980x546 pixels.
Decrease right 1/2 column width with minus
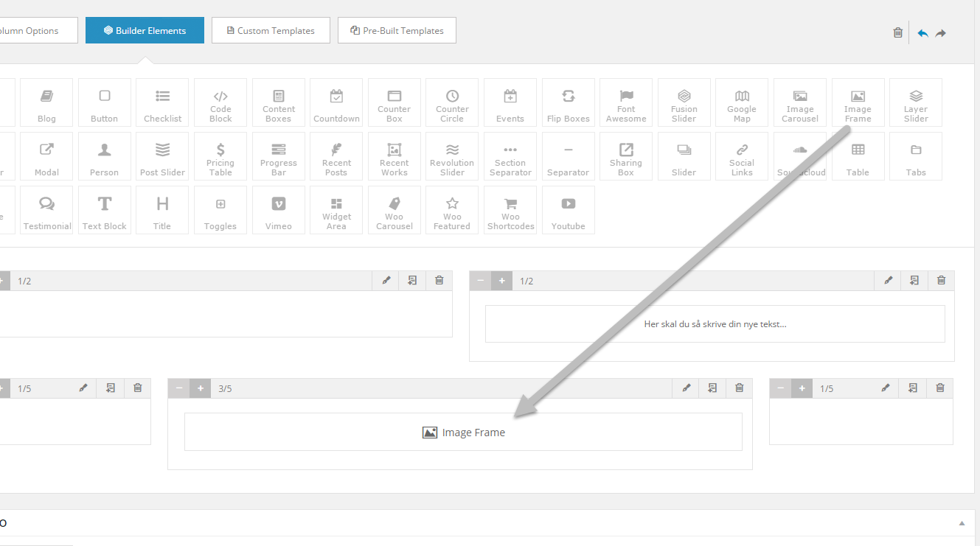[x=480, y=281]
